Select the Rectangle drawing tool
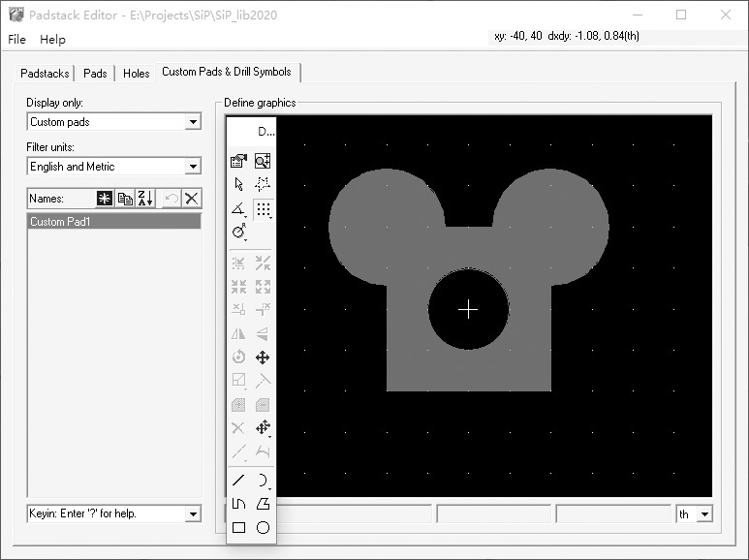 tap(238, 527)
